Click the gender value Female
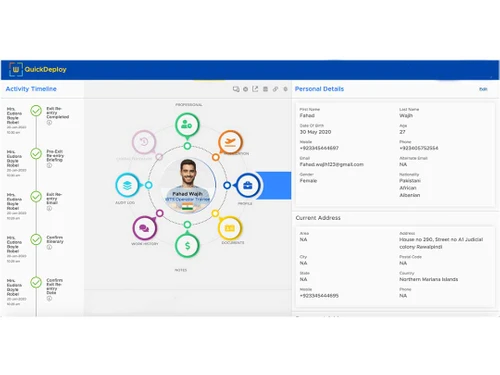This screenshot has height=375, width=500. pyautogui.click(x=308, y=181)
